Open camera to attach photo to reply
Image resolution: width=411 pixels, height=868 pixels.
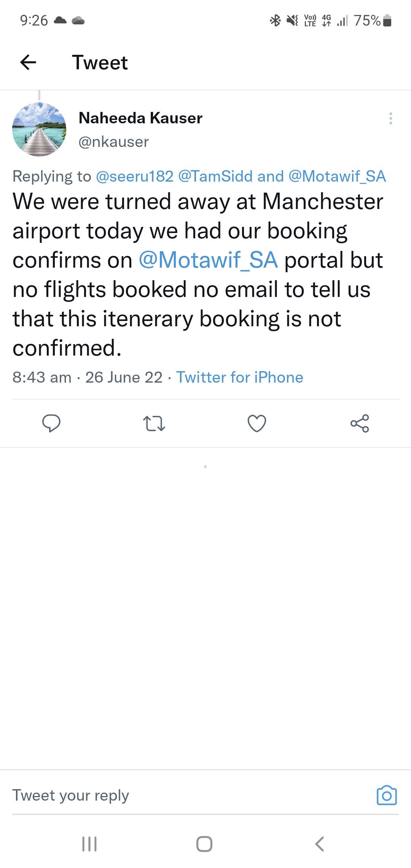pyautogui.click(x=387, y=795)
